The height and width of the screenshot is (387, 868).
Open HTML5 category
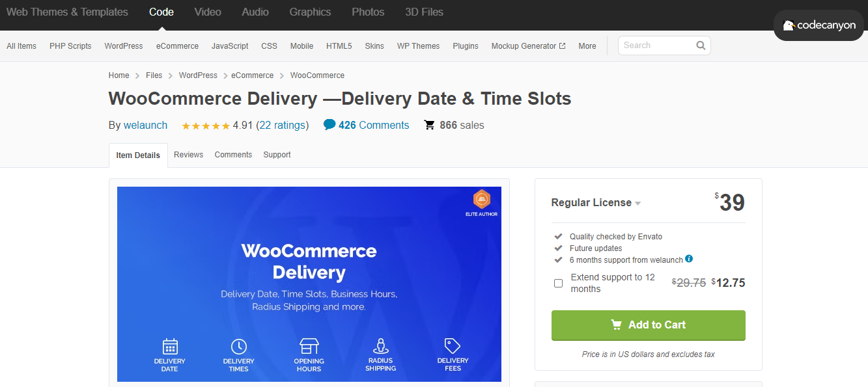tap(339, 46)
